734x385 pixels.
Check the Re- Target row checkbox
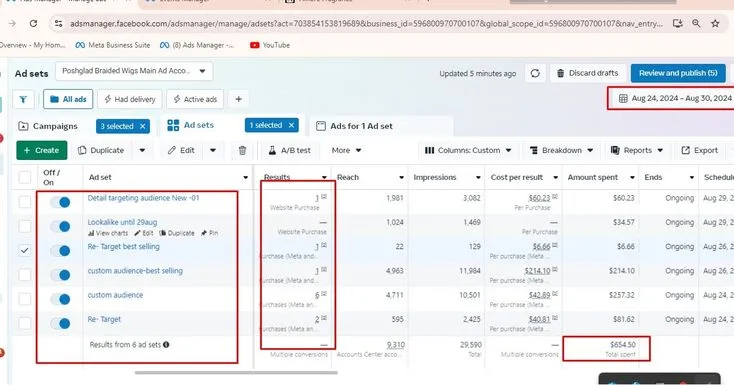click(x=24, y=323)
